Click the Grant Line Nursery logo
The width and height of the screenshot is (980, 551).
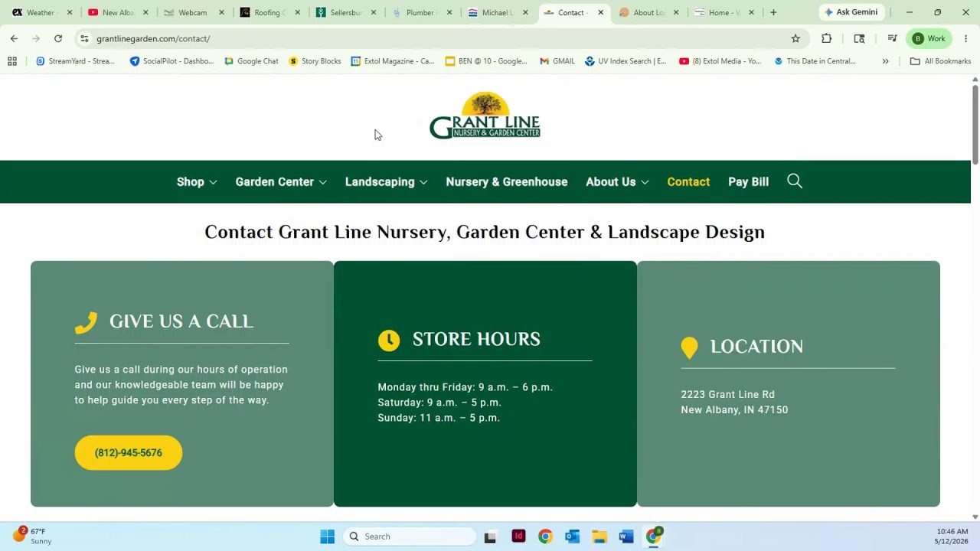click(485, 116)
